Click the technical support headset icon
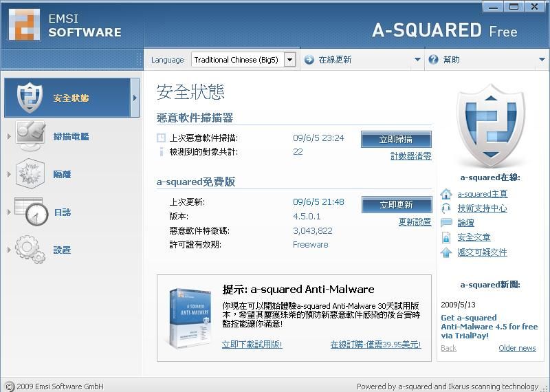Viewport: 550px width, 392px height. coord(446,208)
